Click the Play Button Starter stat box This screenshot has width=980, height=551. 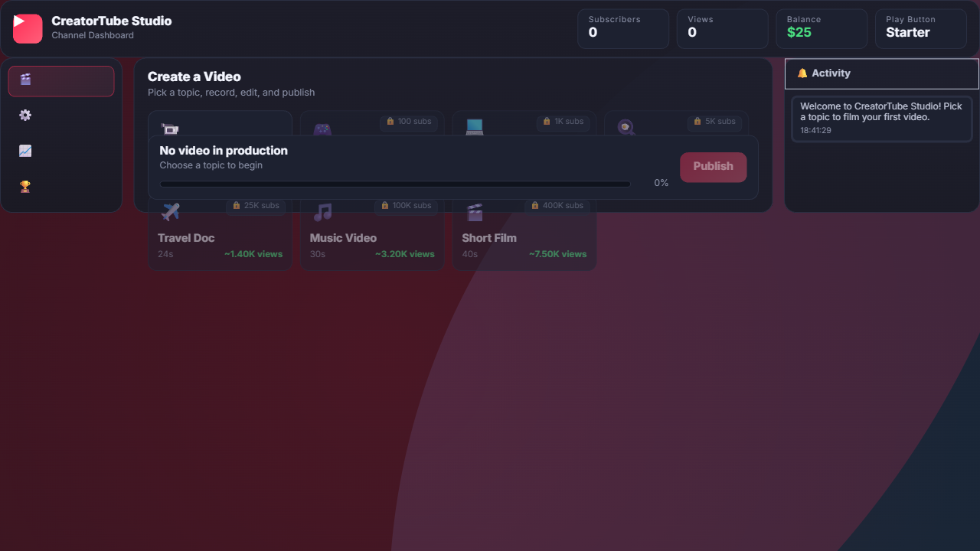[921, 29]
